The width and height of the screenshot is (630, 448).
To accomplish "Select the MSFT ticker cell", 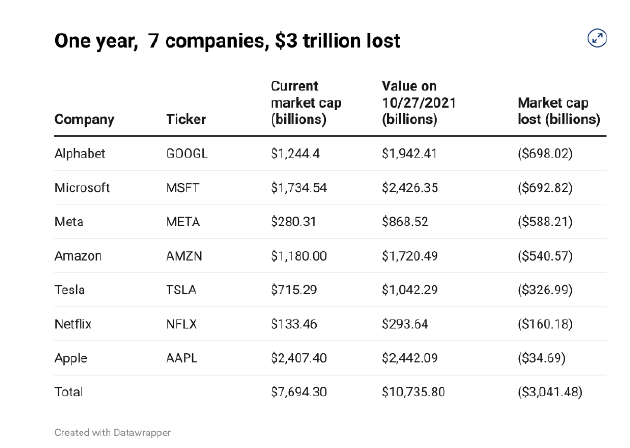I will (x=183, y=188).
